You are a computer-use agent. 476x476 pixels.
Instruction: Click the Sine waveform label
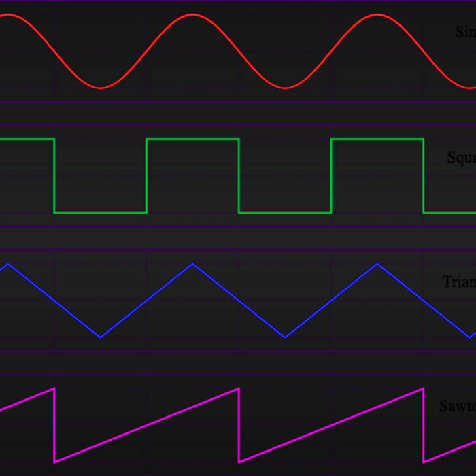click(x=466, y=32)
